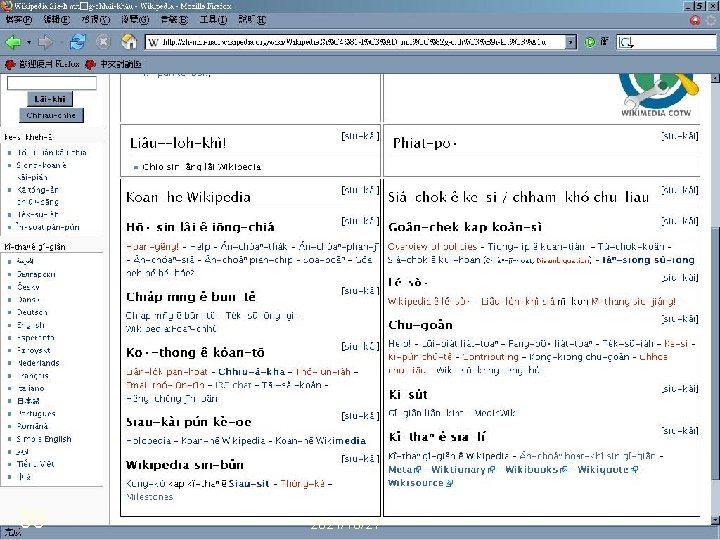The image size is (720, 540).
Task: Click the vertical scrollbar thumb
Action: (715, 354)
